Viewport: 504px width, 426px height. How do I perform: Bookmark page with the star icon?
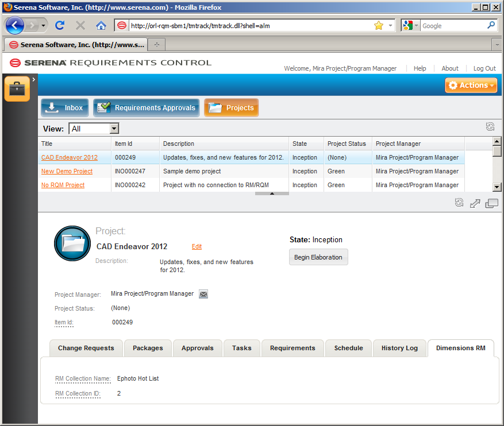[x=379, y=25]
